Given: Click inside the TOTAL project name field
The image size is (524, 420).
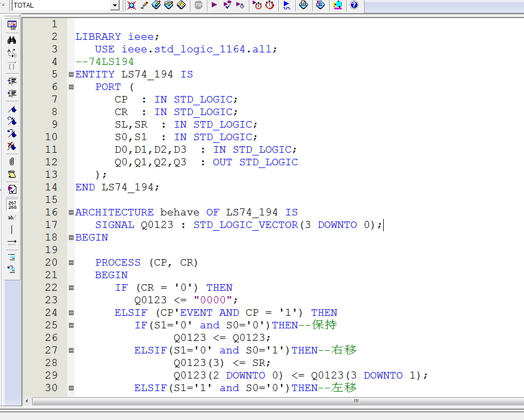Looking at the screenshot, I should 61,5.
